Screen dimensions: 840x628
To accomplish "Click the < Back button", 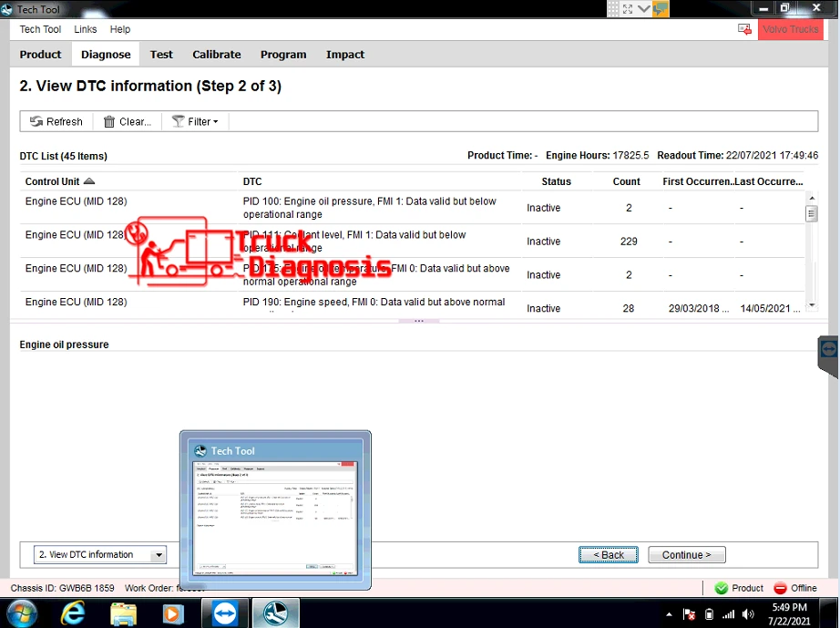I will [608, 554].
